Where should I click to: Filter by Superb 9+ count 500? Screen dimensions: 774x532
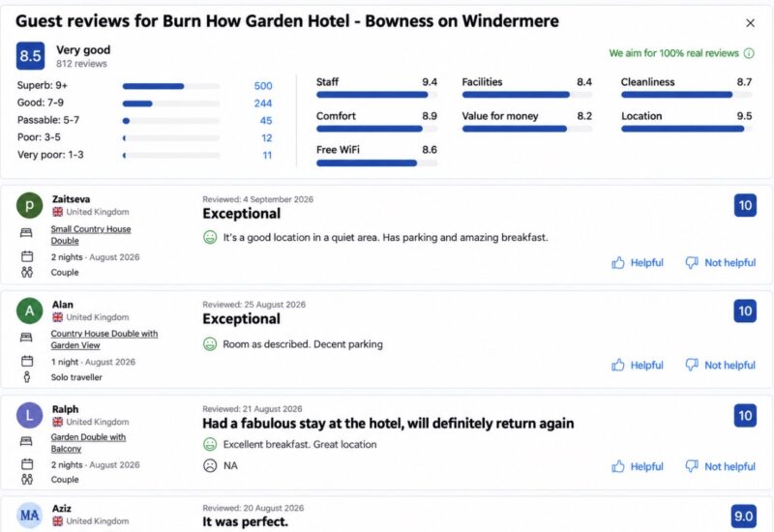263,86
